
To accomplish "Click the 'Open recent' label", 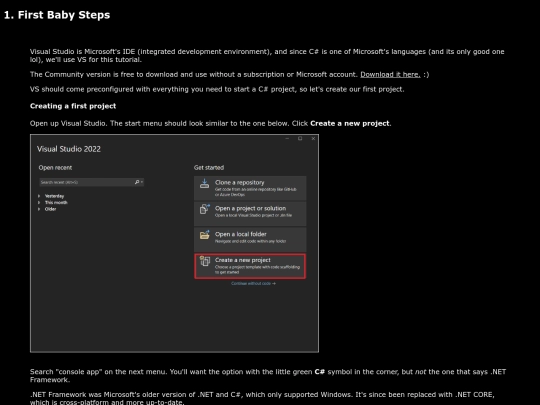I will point(55,168).
